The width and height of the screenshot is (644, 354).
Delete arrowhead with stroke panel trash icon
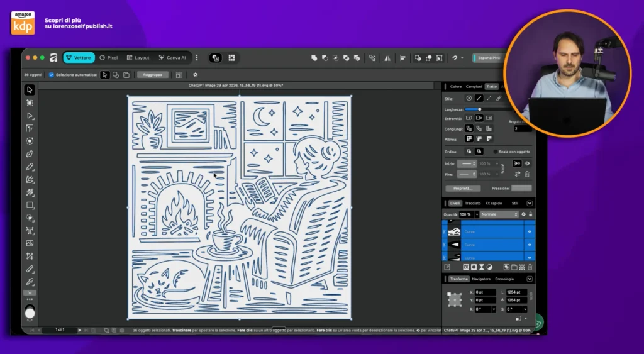(x=527, y=174)
